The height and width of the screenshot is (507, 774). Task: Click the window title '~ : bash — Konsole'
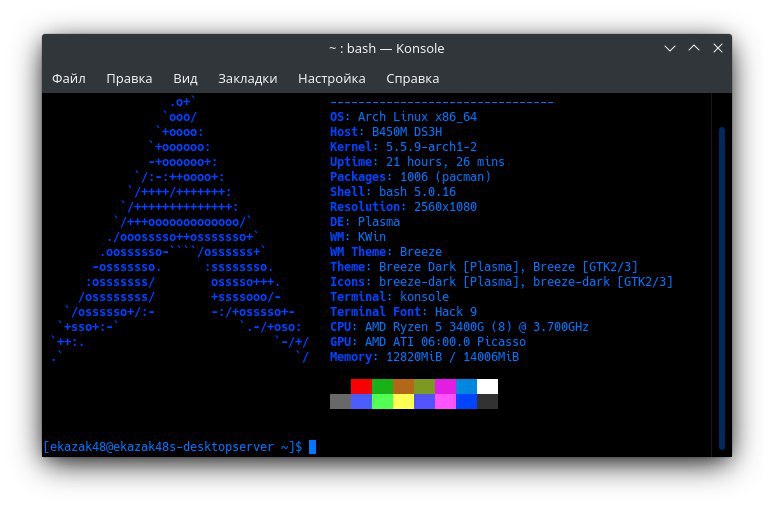click(x=387, y=48)
